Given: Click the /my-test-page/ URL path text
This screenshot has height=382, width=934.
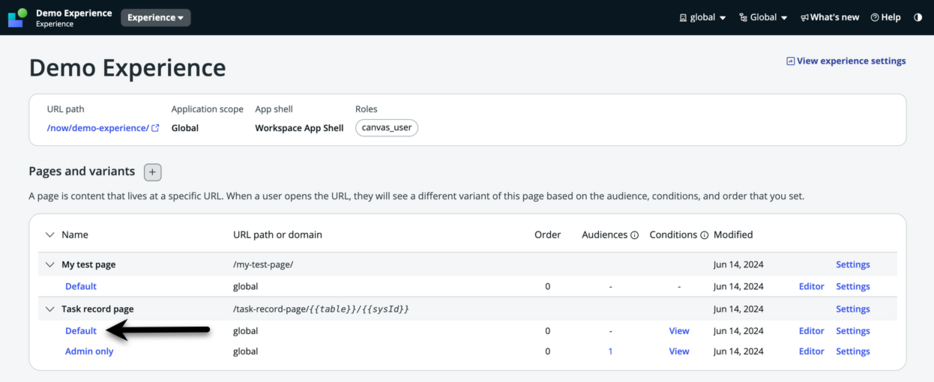Looking at the screenshot, I should tap(263, 265).
